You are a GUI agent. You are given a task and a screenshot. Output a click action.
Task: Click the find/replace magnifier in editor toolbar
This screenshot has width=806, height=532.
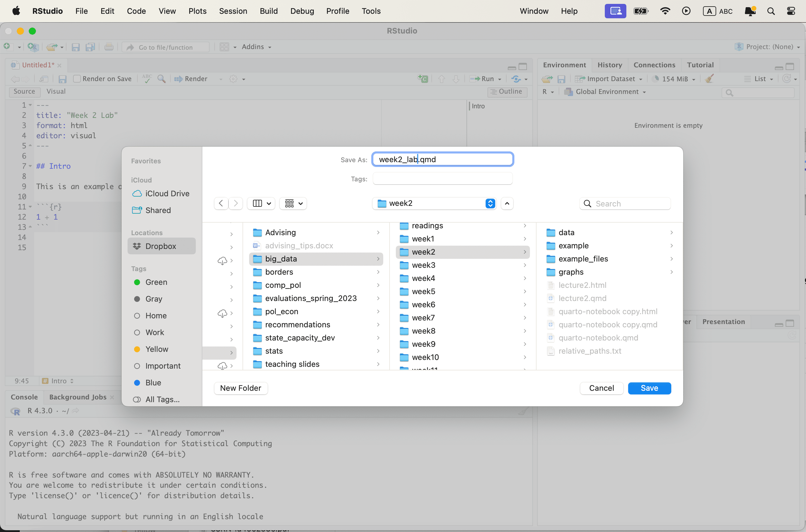161,79
